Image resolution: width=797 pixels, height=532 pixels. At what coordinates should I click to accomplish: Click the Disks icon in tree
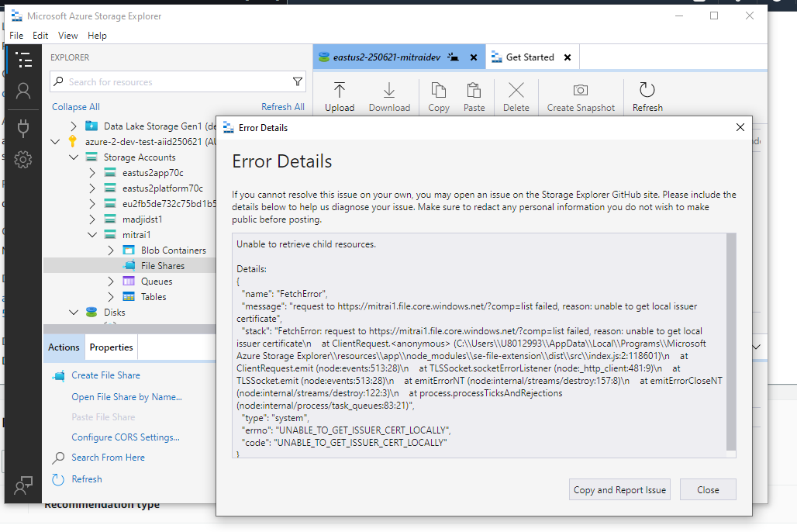click(x=91, y=313)
